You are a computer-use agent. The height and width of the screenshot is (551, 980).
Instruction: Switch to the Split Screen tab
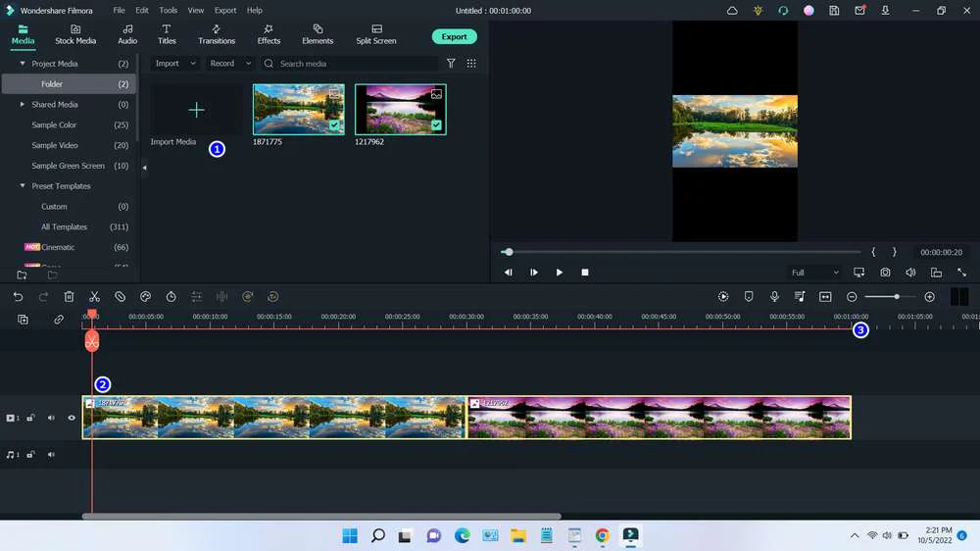click(x=376, y=34)
